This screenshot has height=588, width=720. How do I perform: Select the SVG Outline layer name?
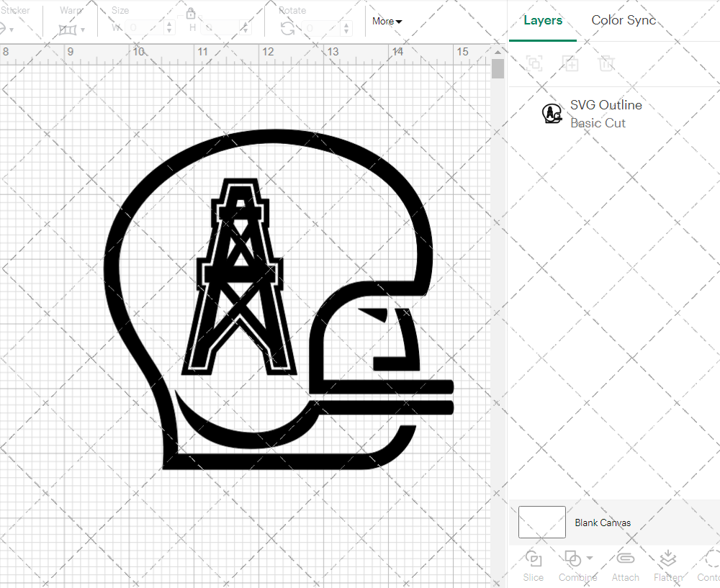coord(606,104)
